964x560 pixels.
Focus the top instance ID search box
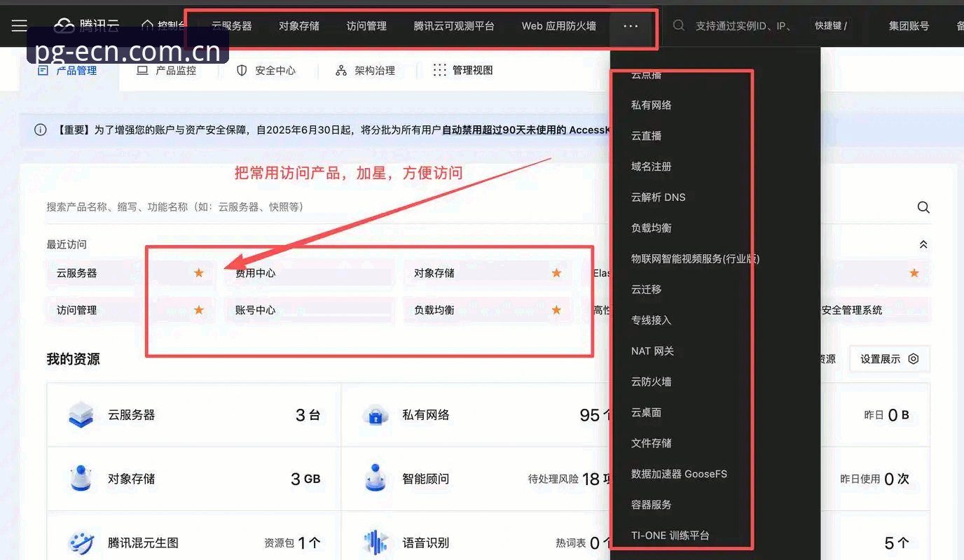(x=744, y=26)
